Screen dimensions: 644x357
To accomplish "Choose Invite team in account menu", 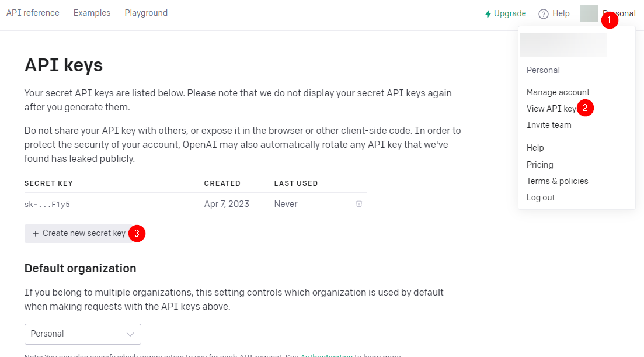I will click(x=549, y=125).
